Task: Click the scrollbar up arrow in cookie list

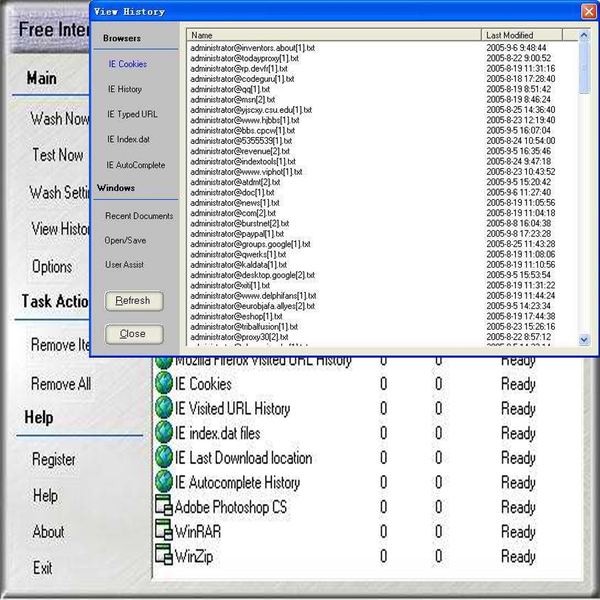Action: [584, 35]
